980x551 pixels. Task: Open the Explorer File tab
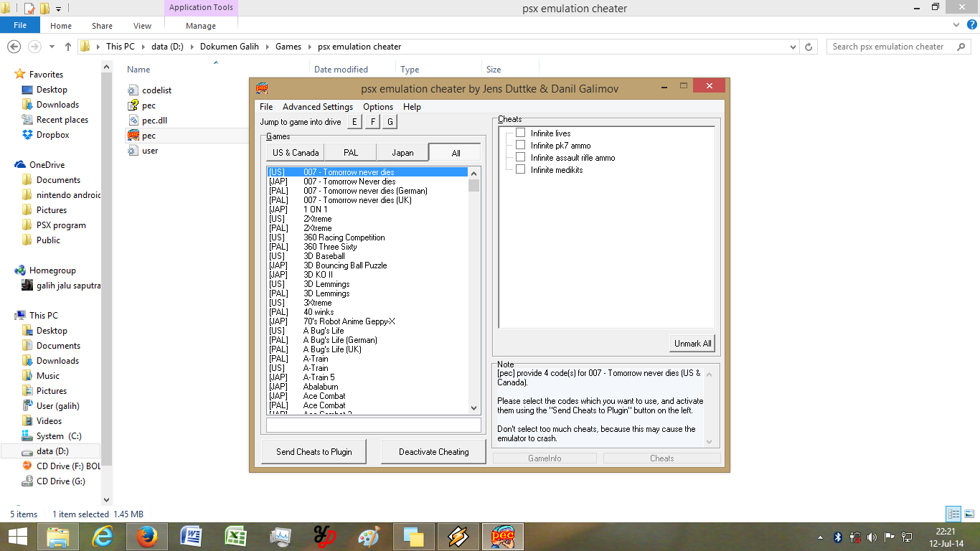(x=20, y=25)
